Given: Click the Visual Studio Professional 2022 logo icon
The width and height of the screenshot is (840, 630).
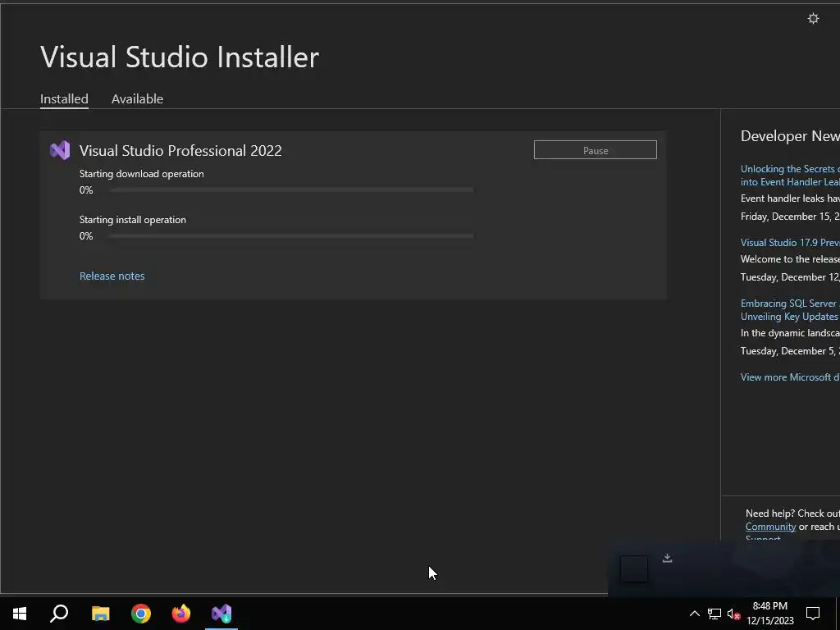Looking at the screenshot, I should [x=60, y=151].
